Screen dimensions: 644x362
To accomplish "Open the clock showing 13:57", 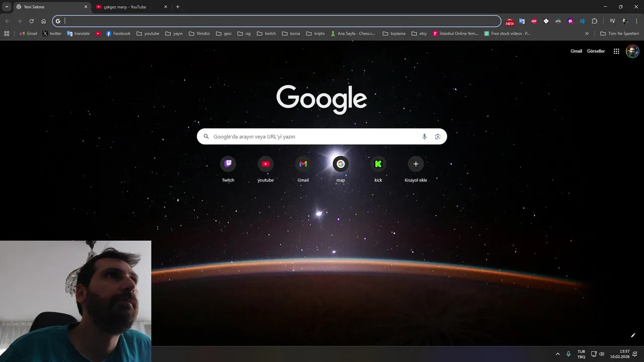I will (620, 354).
